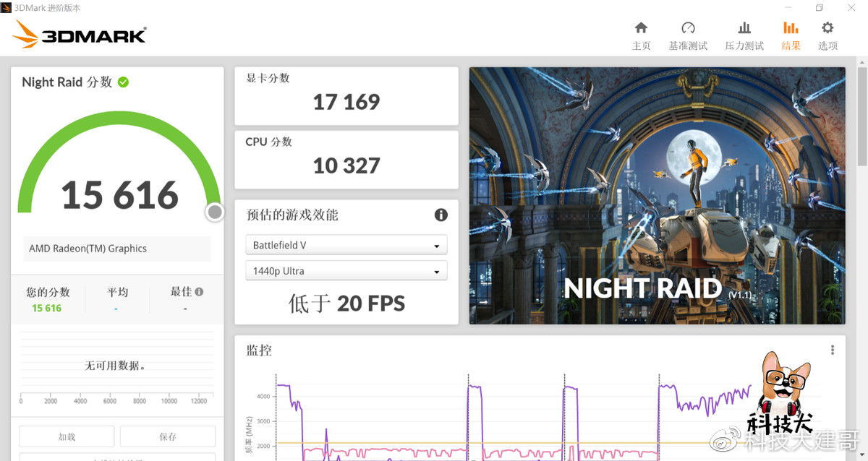Click the info icon next to 最佳

tap(199, 292)
